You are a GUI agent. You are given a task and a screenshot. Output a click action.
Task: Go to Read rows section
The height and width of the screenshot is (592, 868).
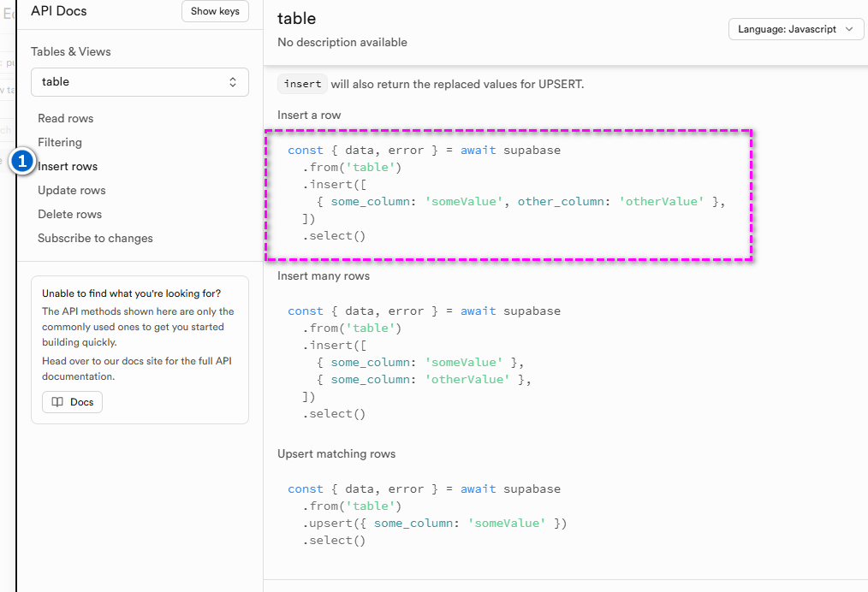66,118
